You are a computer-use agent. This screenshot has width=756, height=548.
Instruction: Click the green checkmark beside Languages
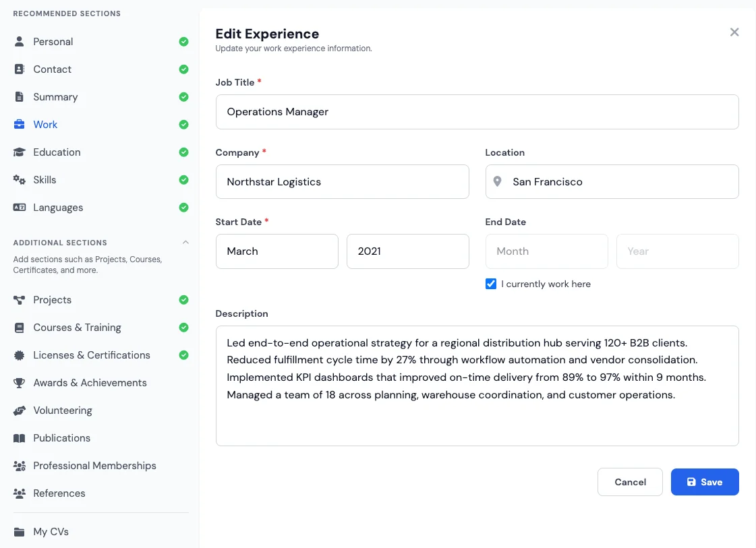(183, 207)
